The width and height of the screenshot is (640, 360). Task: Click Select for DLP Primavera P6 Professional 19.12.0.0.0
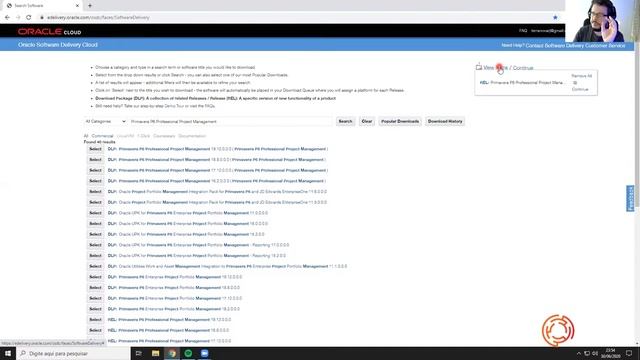95,149
